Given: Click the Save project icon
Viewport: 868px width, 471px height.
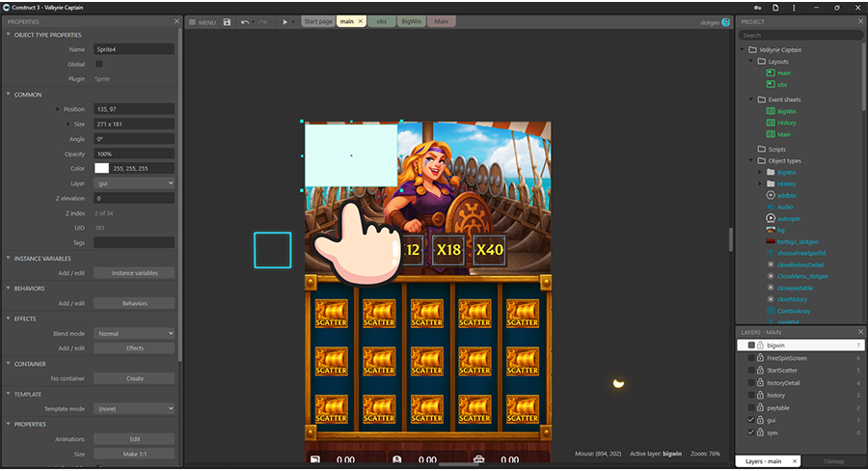Looking at the screenshot, I should pos(227,21).
